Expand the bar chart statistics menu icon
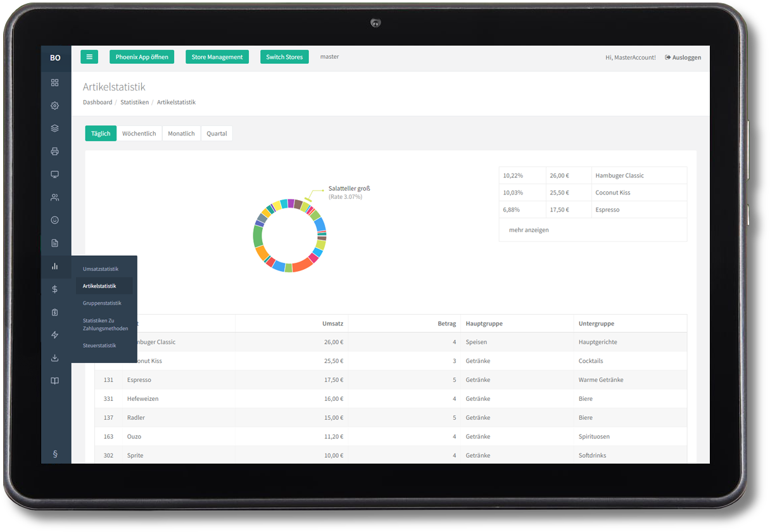The width and height of the screenshot is (770, 532). tap(55, 267)
